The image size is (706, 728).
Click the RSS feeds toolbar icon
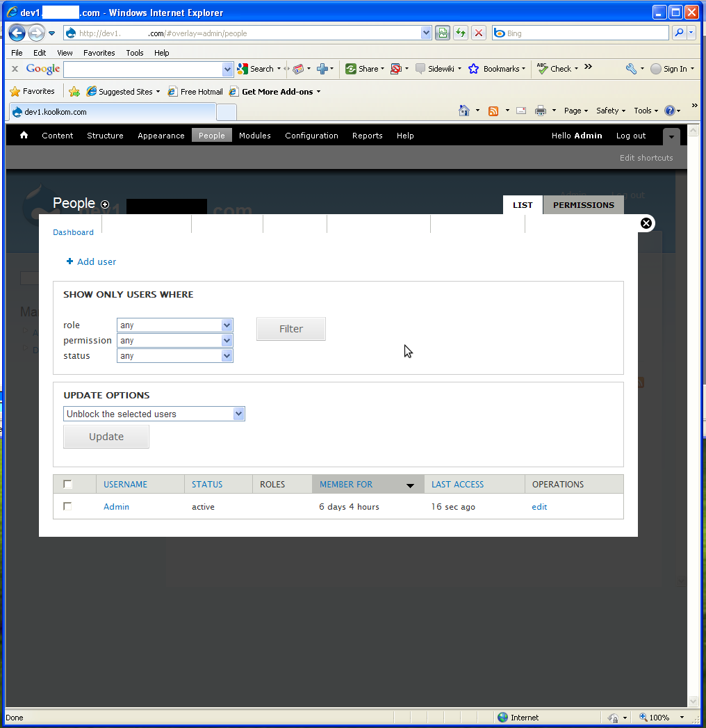493,111
